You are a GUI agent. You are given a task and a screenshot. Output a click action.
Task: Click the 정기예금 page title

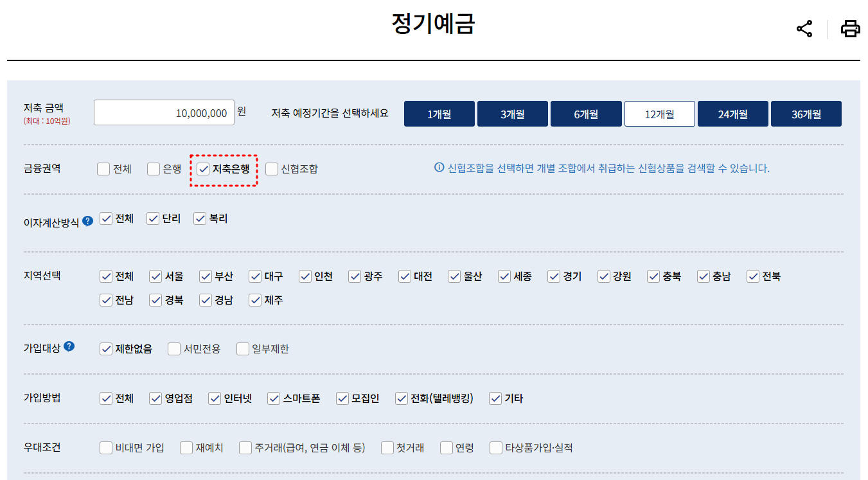pos(433,24)
